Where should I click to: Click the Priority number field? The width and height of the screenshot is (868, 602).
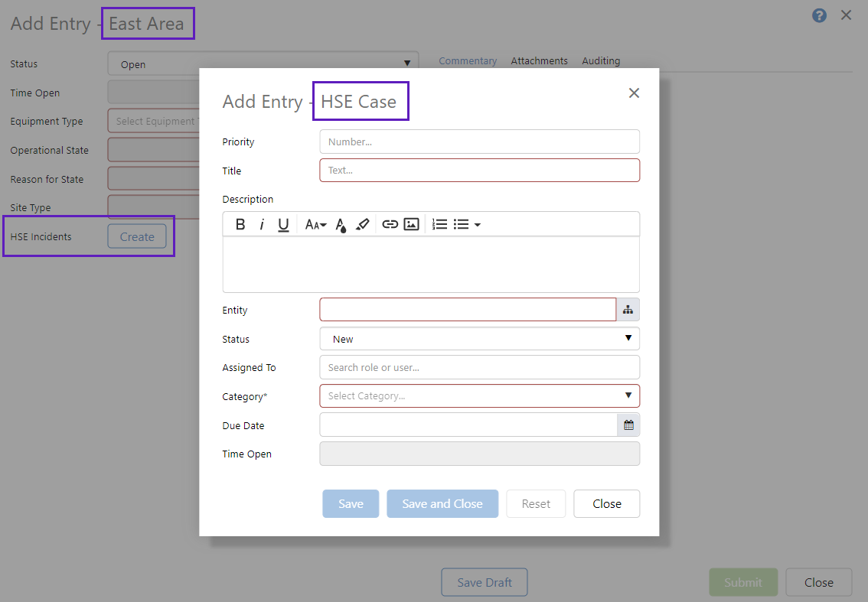tap(479, 142)
